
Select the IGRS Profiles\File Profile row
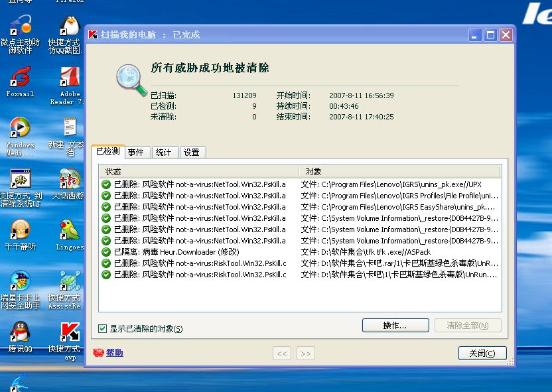(x=300, y=196)
